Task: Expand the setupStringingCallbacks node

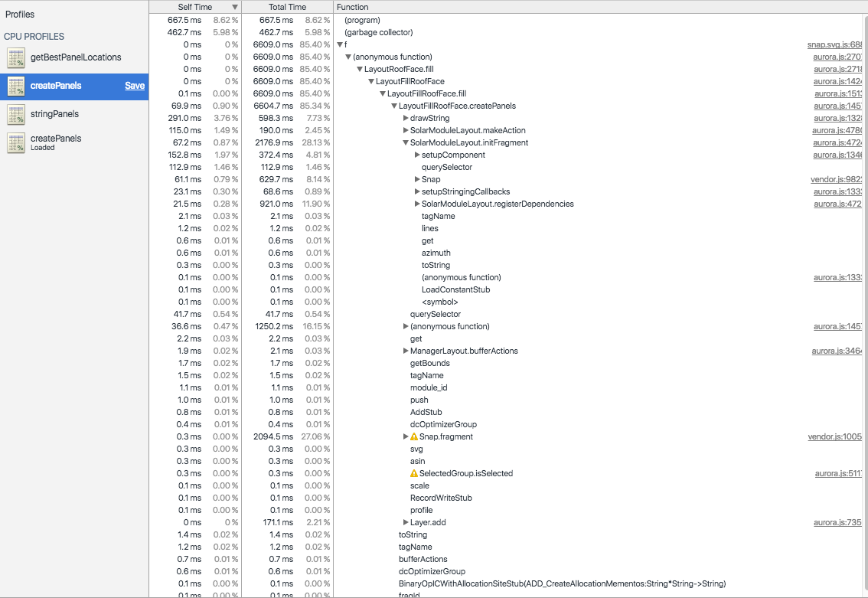Action: 417,191
